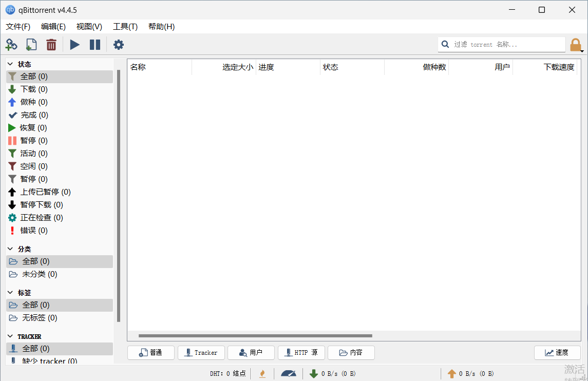This screenshot has height=381, width=588.
Task: Filter by 下载 (0) status
Action: (x=60, y=89)
